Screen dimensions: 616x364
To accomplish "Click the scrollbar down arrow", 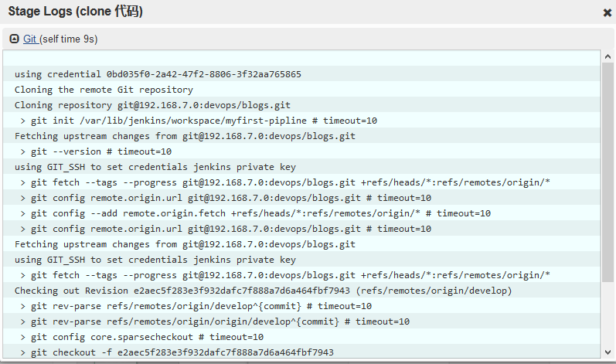I will pos(608,352).
